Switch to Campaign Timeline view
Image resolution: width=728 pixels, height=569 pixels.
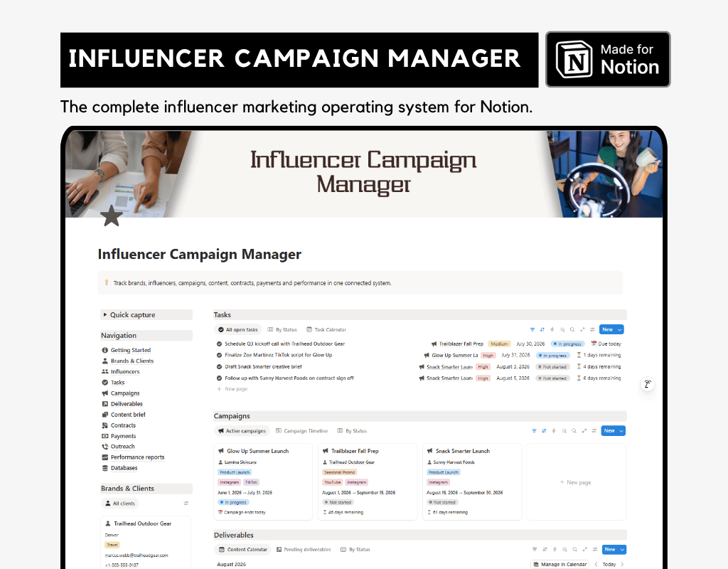coord(301,431)
